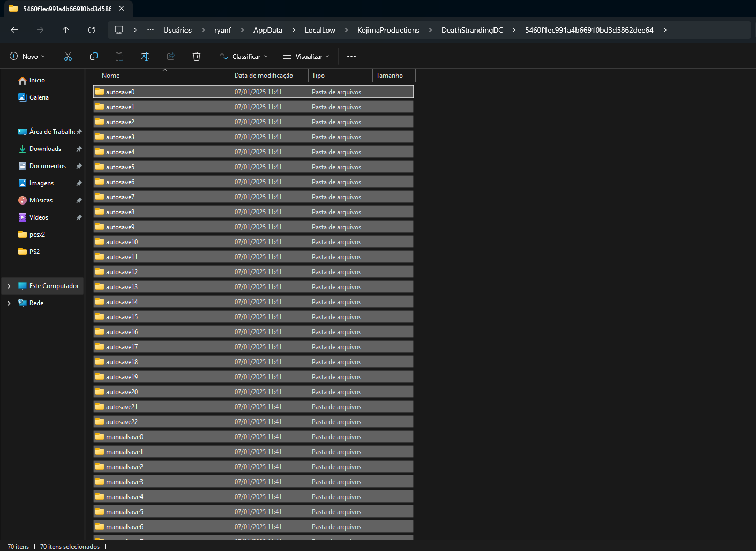The width and height of the screenshot is (756, 551).
Task: Expand the chevron after DeathStrandingDC in the path
Action: pos(514,30)
